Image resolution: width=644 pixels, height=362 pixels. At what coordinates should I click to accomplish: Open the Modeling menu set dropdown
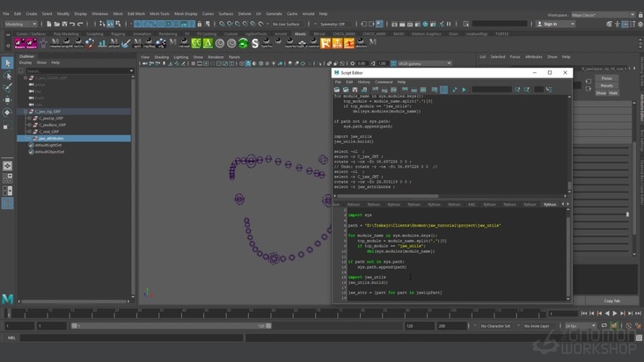19,24
